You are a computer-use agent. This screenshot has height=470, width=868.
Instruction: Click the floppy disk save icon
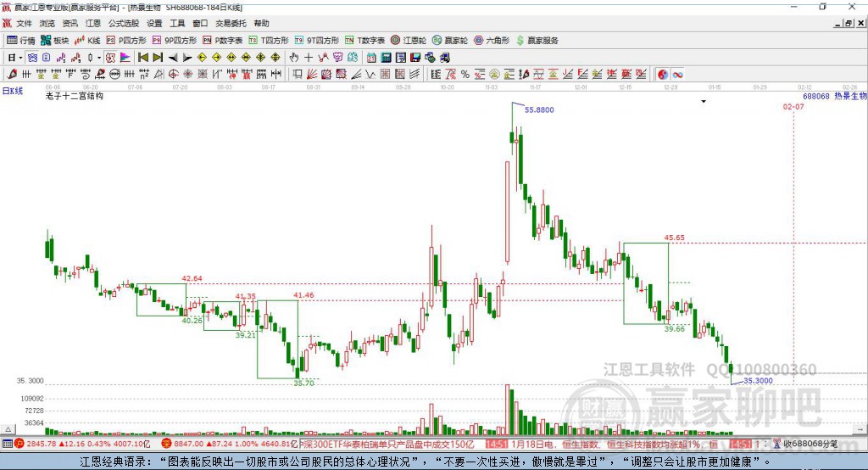[x=415, y=57]
